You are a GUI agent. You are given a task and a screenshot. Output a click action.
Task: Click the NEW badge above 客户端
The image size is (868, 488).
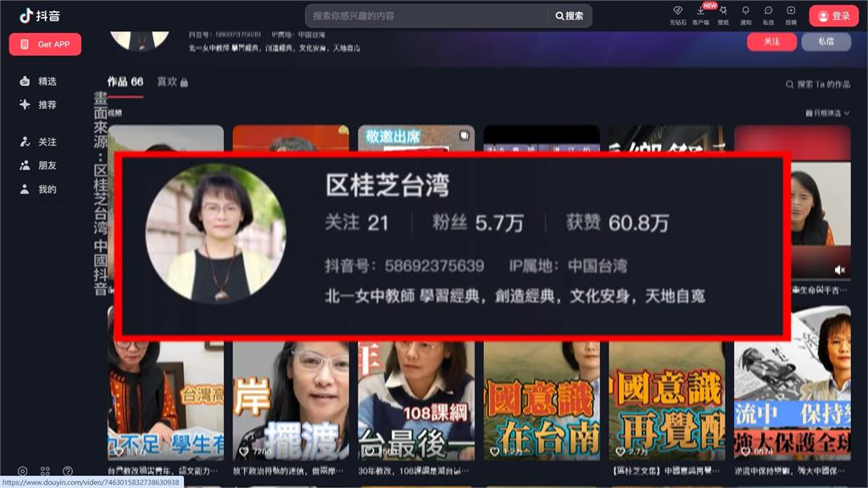tap(709, 6)
